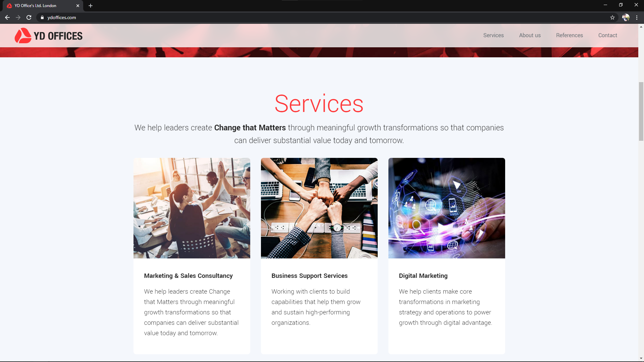644x362 pixels.
Task: Open a new tab with the plus icon
Action: coord(91,6)
